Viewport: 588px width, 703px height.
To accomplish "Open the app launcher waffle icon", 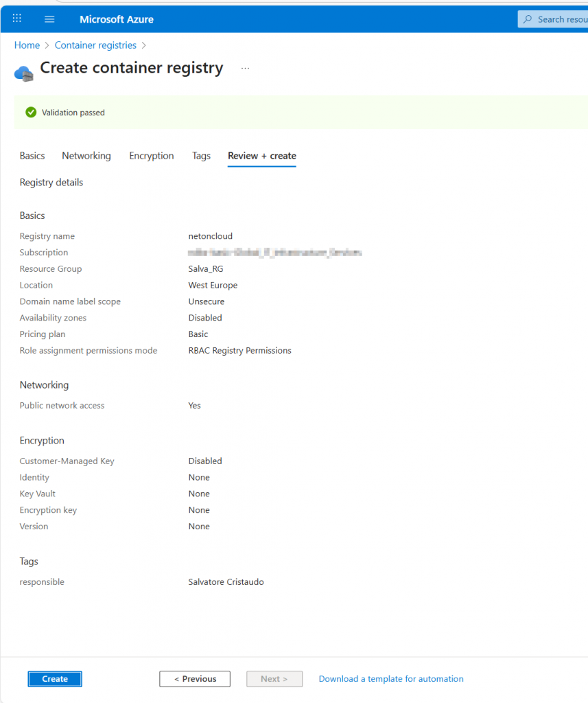I will [x=17, y=19].
